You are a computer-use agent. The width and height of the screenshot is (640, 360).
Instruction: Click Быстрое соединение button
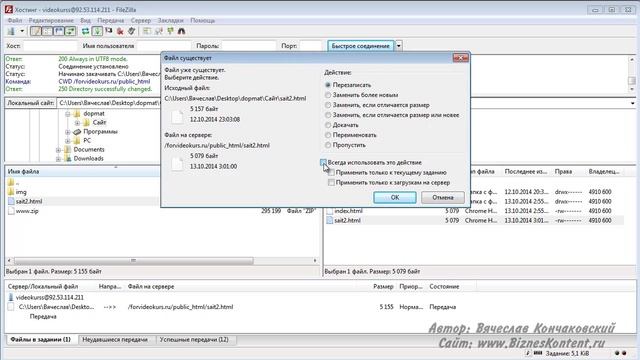pos(361,46)
